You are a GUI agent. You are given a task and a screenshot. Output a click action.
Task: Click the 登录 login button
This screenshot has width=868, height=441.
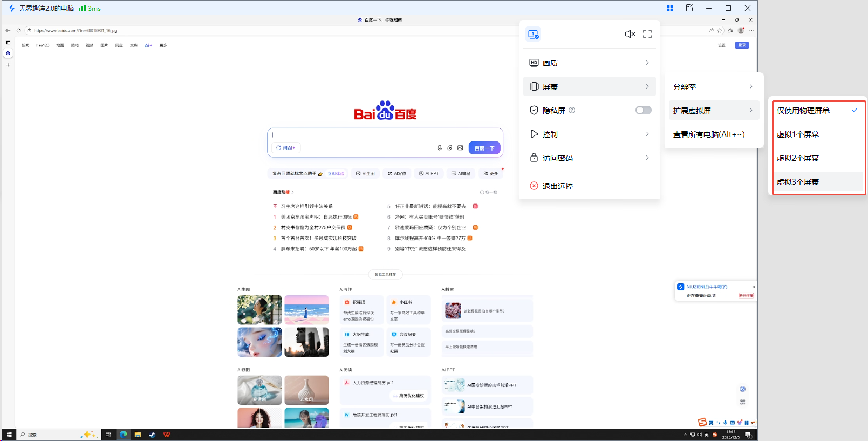742,45
